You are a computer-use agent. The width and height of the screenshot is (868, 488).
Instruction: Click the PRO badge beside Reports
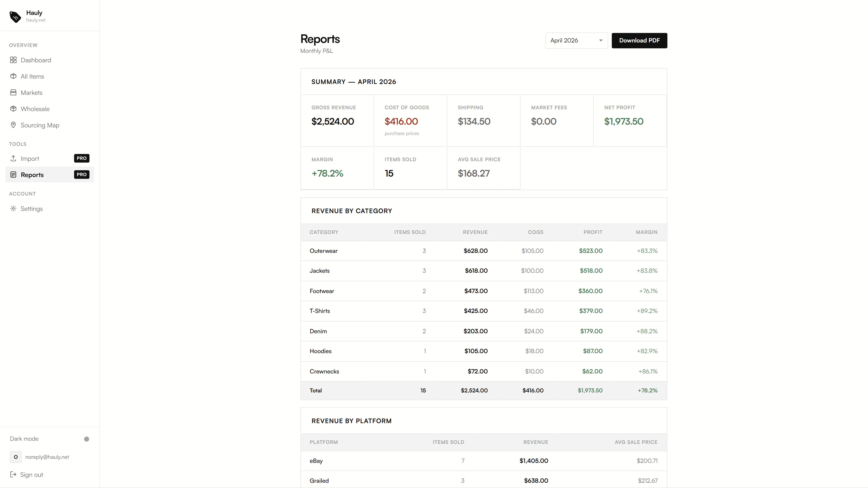(x=81, y=174)
